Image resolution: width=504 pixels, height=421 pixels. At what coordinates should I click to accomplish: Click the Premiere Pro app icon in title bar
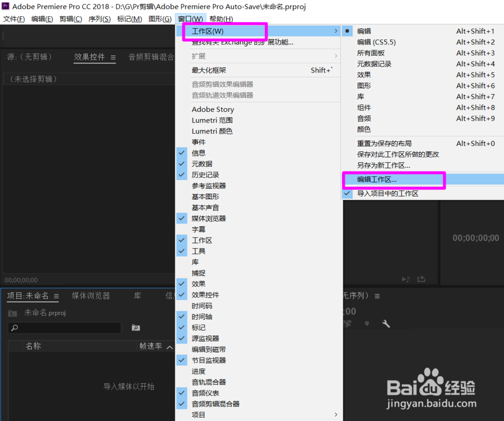click(6, 6)
